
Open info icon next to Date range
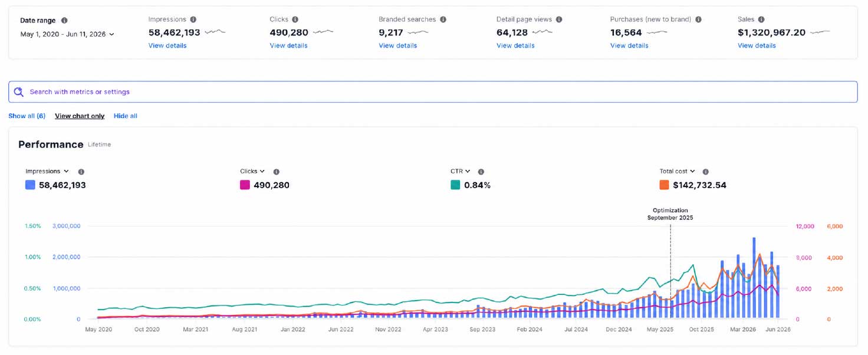(x=64, y=20)
